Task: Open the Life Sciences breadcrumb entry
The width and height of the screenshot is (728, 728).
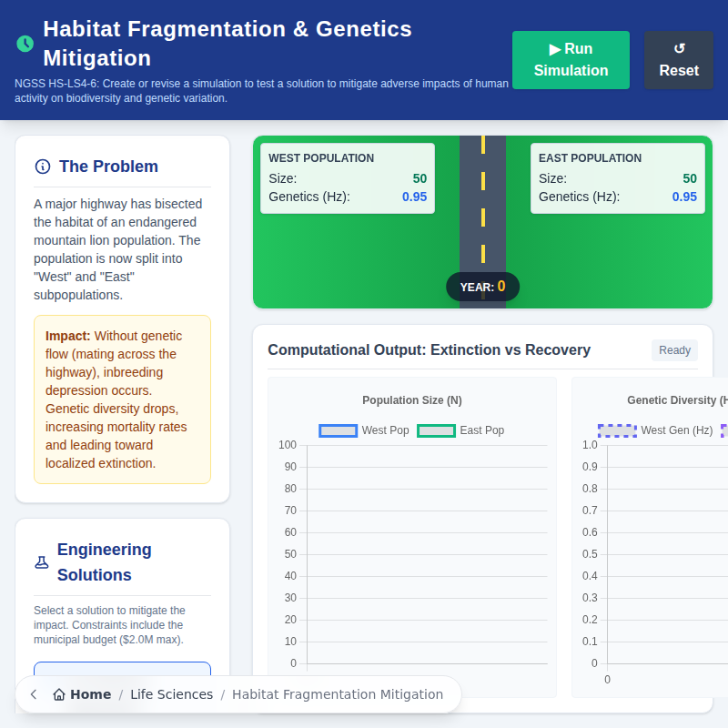Action: point(171,694)
